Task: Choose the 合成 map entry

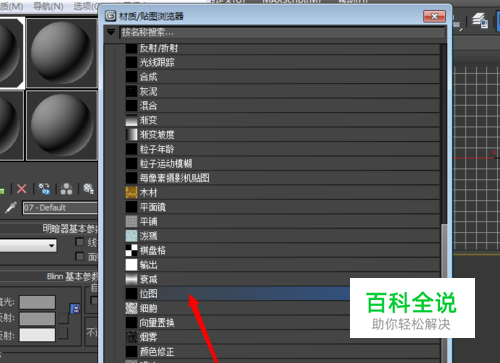Action: pyautogui.click(x=282, y=77)
